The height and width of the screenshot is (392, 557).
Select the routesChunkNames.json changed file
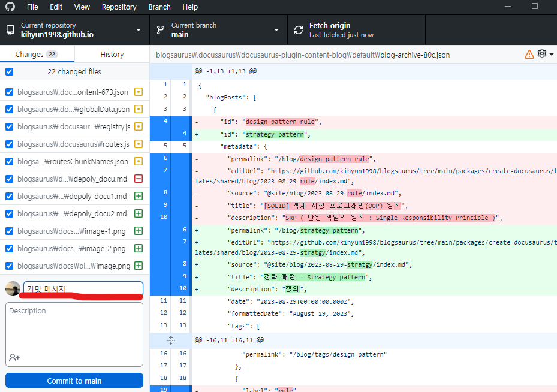click(x=74, y=162)
